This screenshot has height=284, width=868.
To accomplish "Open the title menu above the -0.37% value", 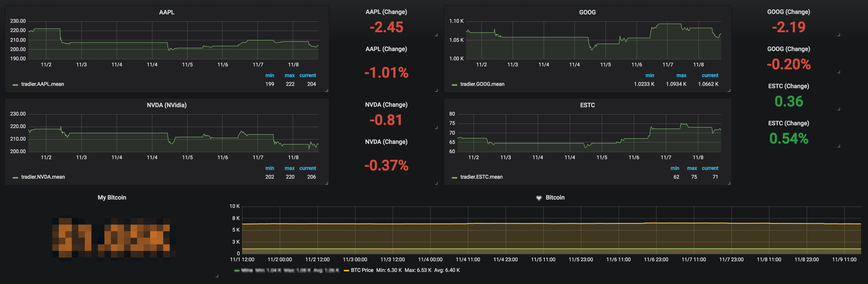I will click(386, 142).
